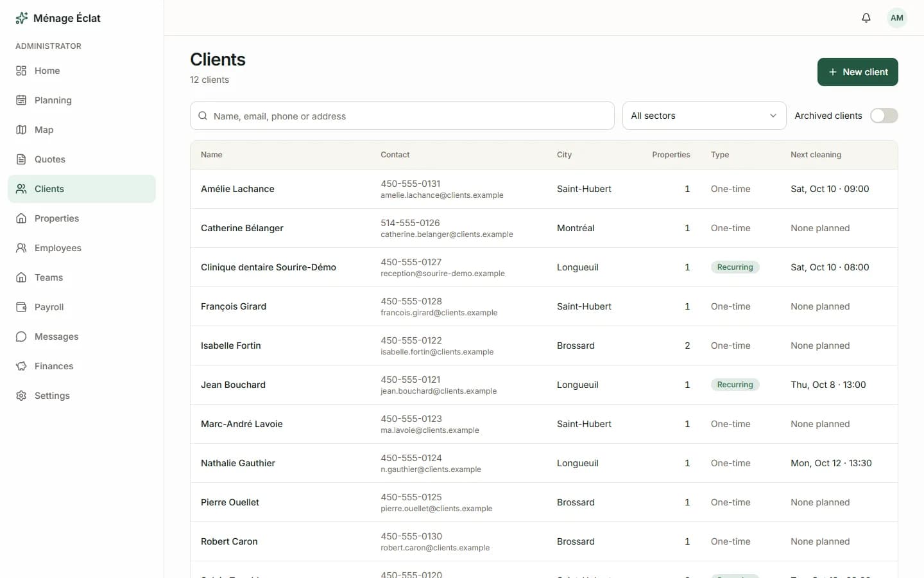924x578 pixels.
Task: Click the AM user avatar
Action: [897, 18]
